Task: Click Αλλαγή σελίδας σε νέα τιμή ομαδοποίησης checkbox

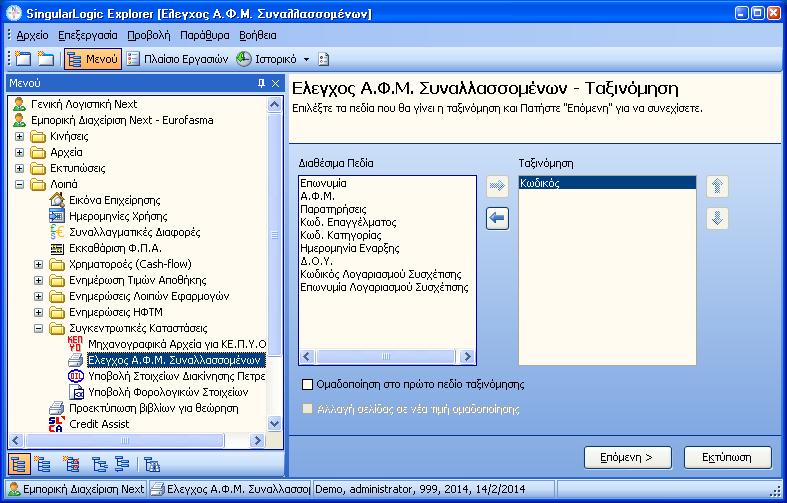Action: (x=307, y=409)
